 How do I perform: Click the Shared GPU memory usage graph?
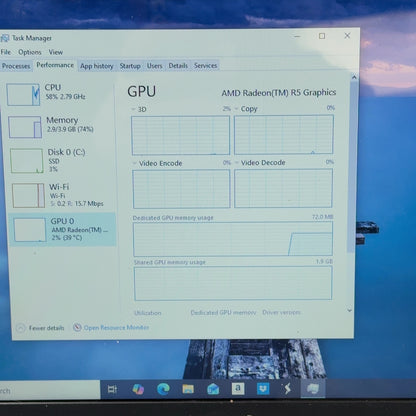point(233,283)
